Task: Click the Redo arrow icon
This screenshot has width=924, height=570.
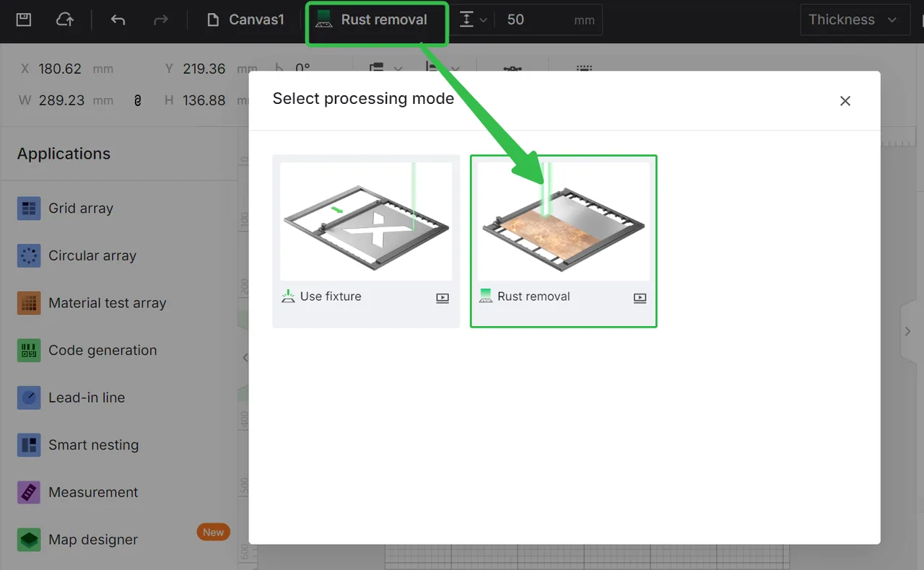Action: point(160,19)
